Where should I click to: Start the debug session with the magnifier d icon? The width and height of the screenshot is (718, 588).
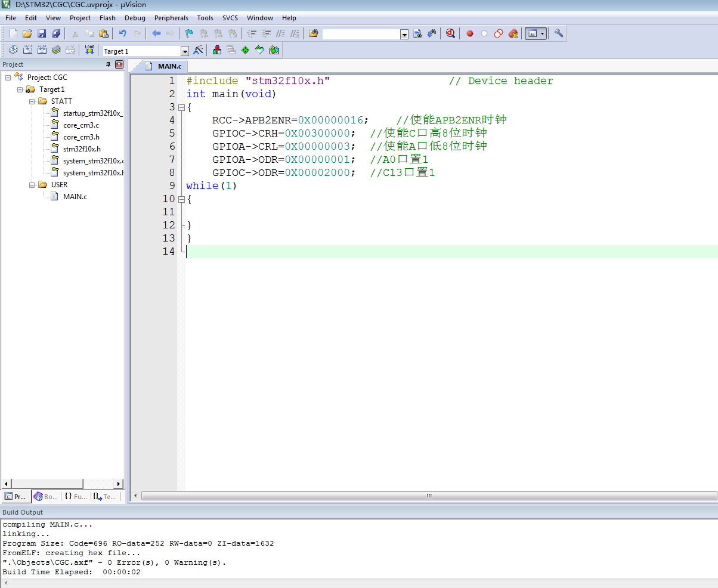451,33
